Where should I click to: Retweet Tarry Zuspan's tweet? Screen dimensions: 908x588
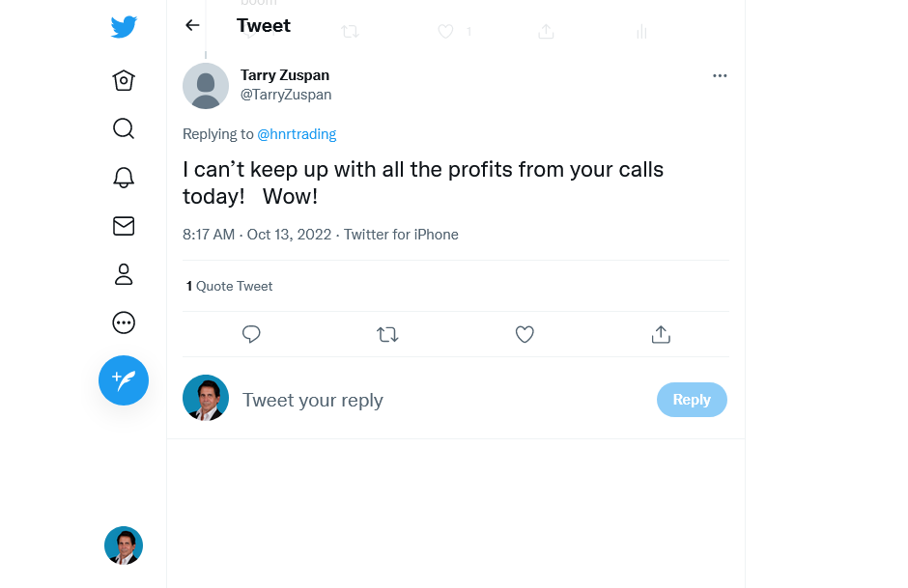point(387,334)
